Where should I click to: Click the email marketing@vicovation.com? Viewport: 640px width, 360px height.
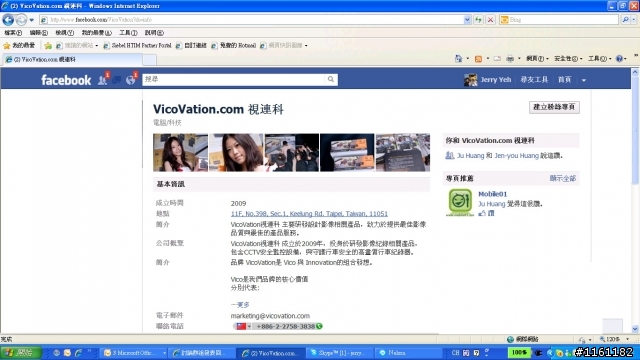(270, 316)
